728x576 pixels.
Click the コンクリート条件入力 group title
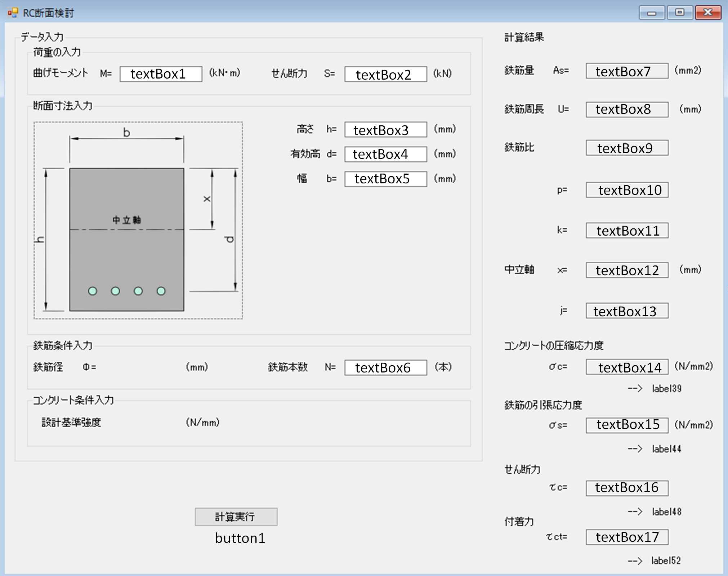pos(73,400)
